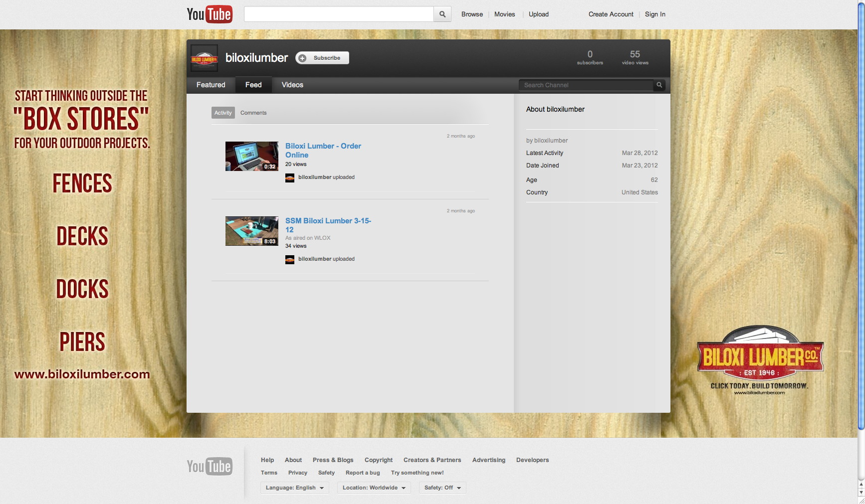865x504 pixels.
Task: Click the Terms footer link
Action: point(269,473)
